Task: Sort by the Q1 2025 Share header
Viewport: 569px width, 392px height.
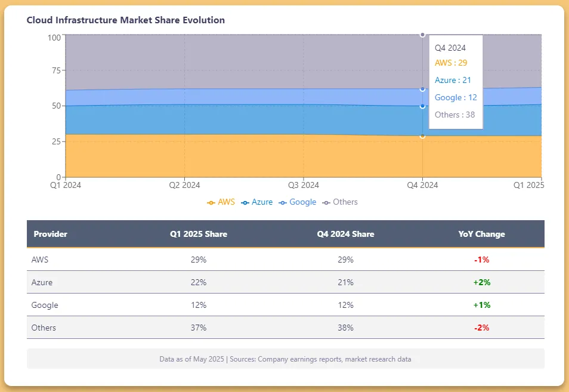Action: click(x=199, y=234)
